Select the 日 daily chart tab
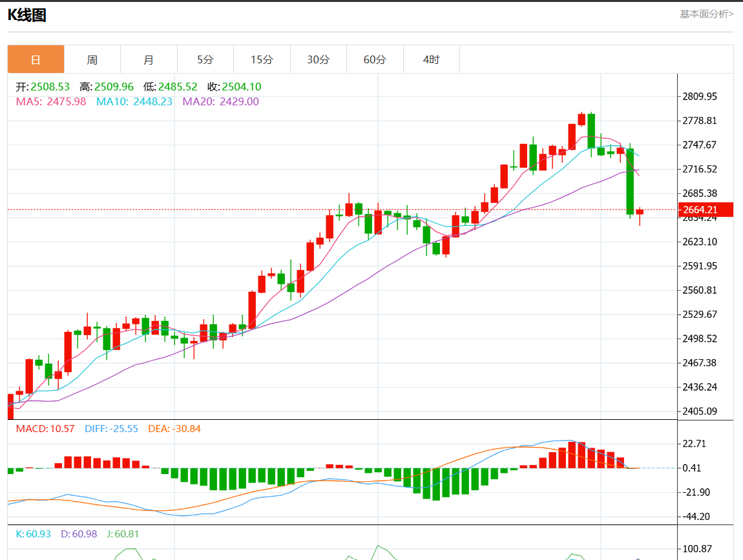The width and height of the screenshot is (743, 560). pos(36,59)
